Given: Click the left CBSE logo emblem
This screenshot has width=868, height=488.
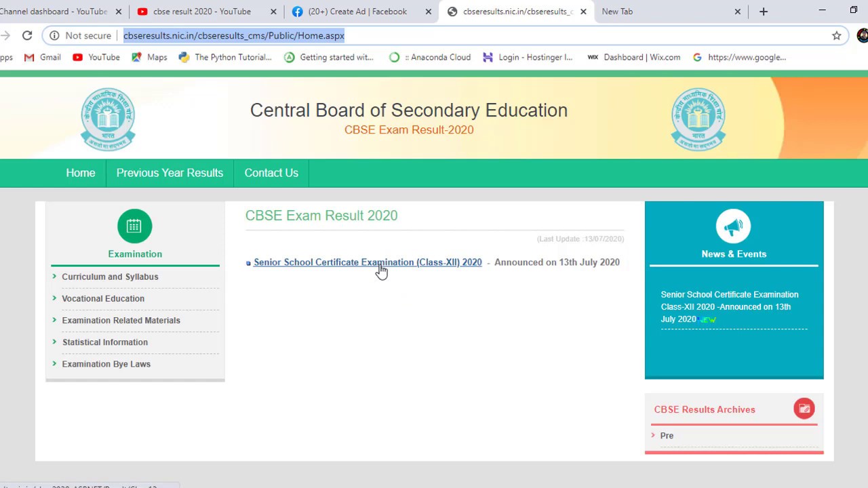Looking at the screenshot, I should 108,119.
